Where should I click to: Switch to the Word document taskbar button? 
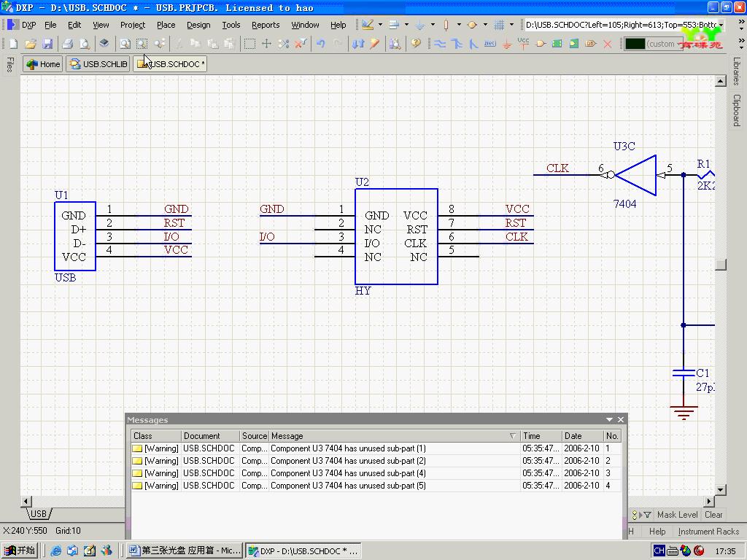(x=185, y=551)
